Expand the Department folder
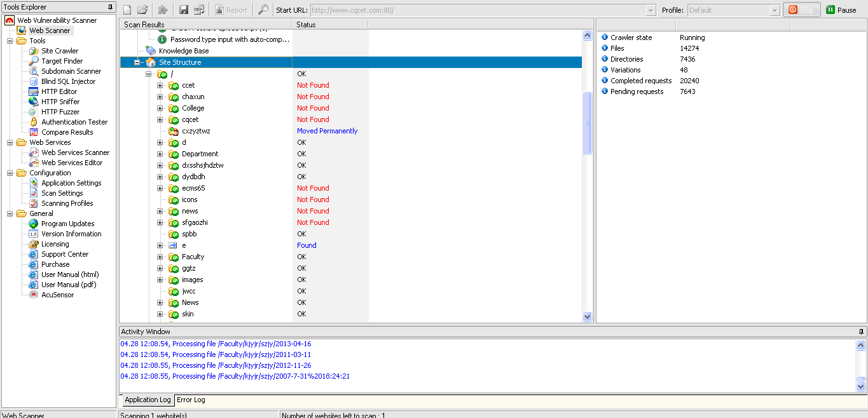 (160, 154)
